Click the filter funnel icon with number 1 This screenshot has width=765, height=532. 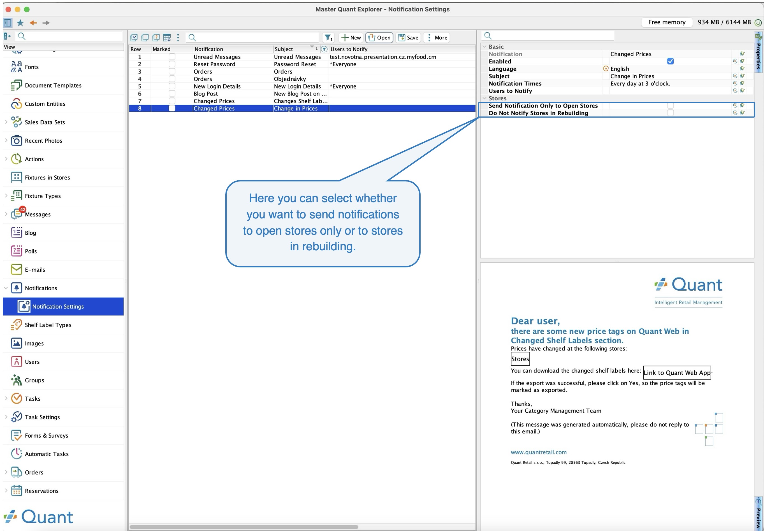328,38
